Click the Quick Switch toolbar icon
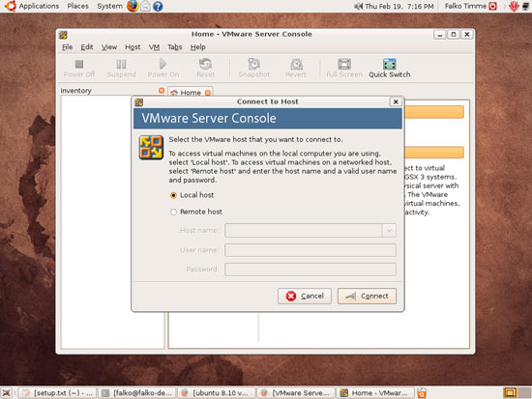This screenshot has height=399, width=532. point(389,64)
